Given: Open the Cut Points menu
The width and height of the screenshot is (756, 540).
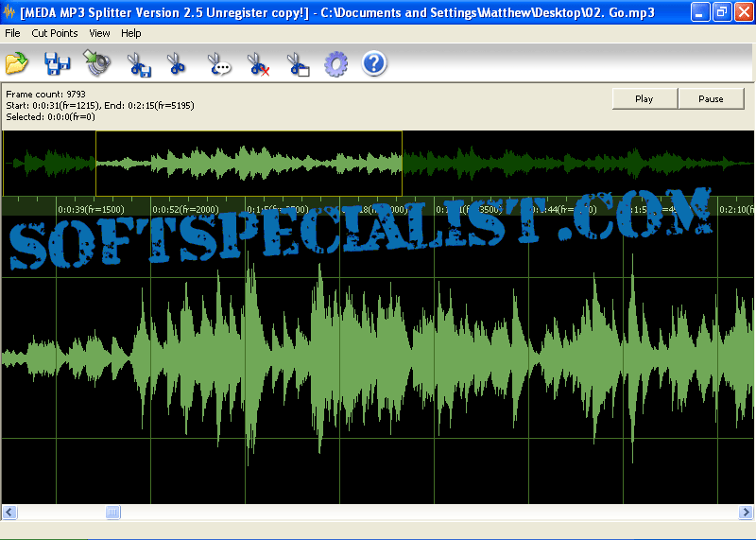Looking at the screenshot, I should point(55,33).
